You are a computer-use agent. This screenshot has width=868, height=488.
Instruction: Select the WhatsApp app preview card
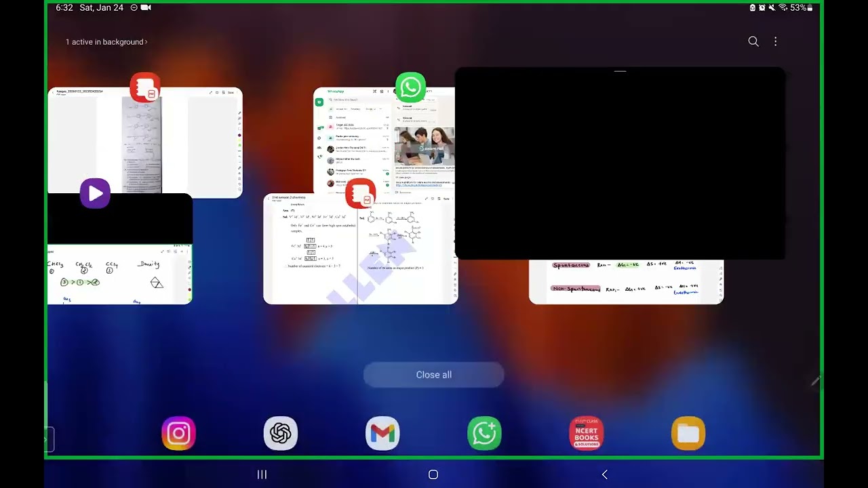click(384, 141)
